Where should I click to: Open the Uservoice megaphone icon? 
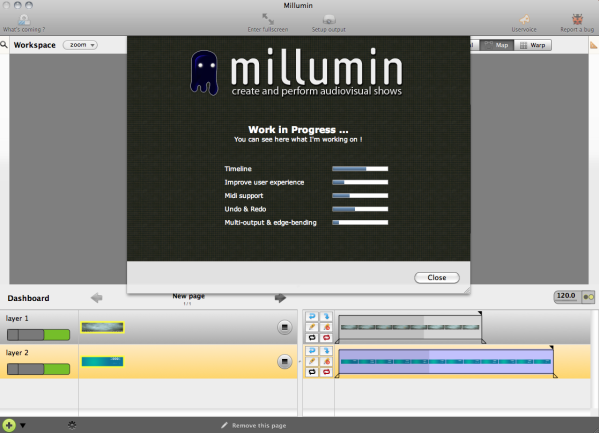tap(524, 19)
